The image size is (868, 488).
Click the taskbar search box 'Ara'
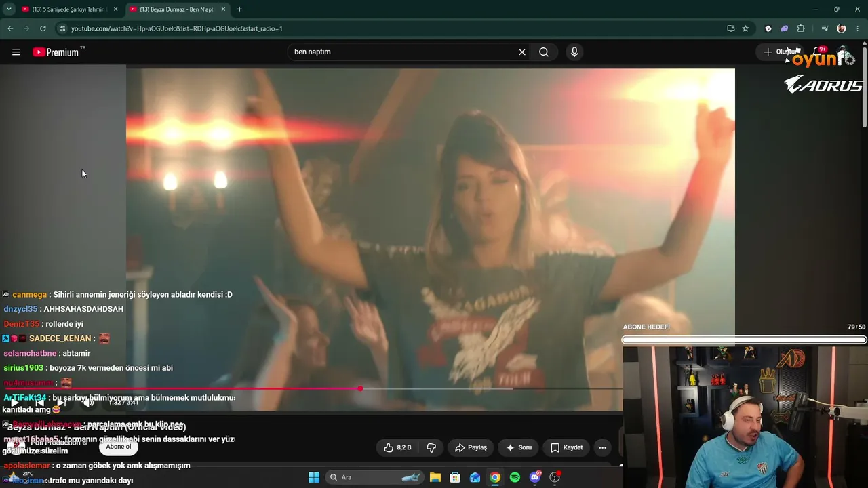375,477
